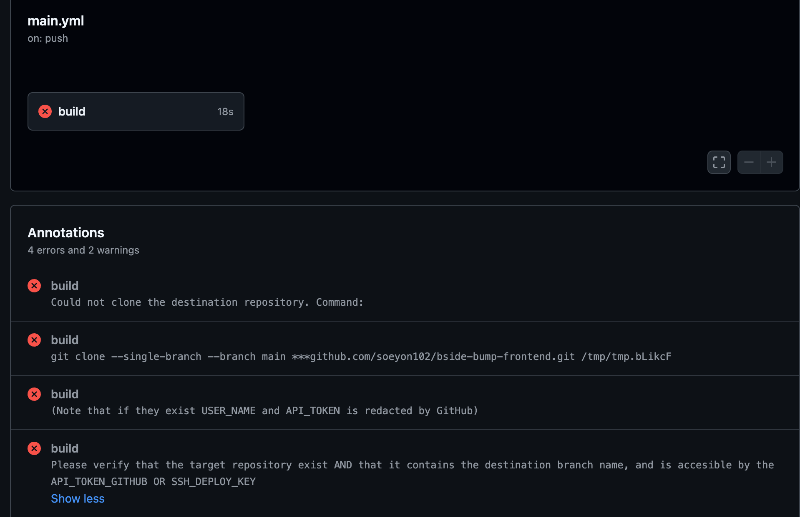Viewport: 800px width, 517px height.
Task: Collapse annotation with Show less link
Action: tap(78, 499)
